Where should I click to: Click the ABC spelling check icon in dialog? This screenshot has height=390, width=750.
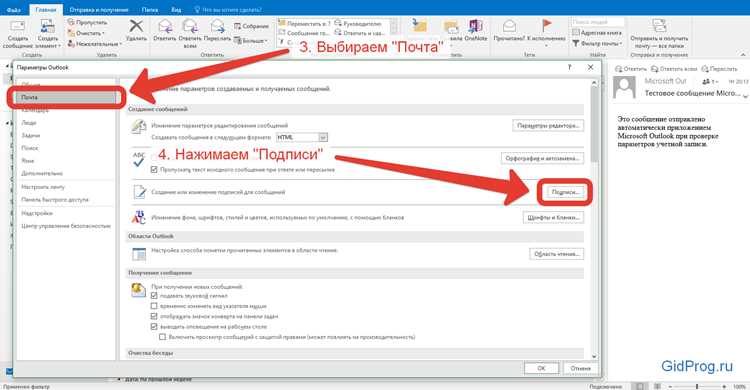click(x=139, y=159)
